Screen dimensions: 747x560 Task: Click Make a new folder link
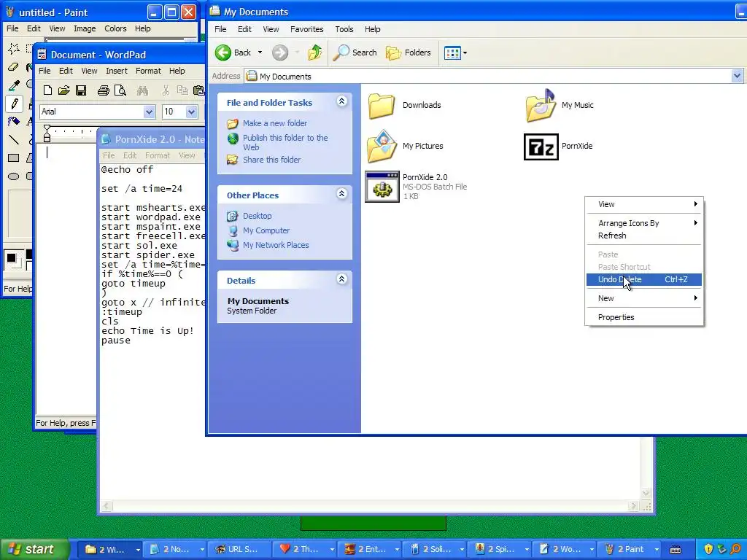point(275,123)
